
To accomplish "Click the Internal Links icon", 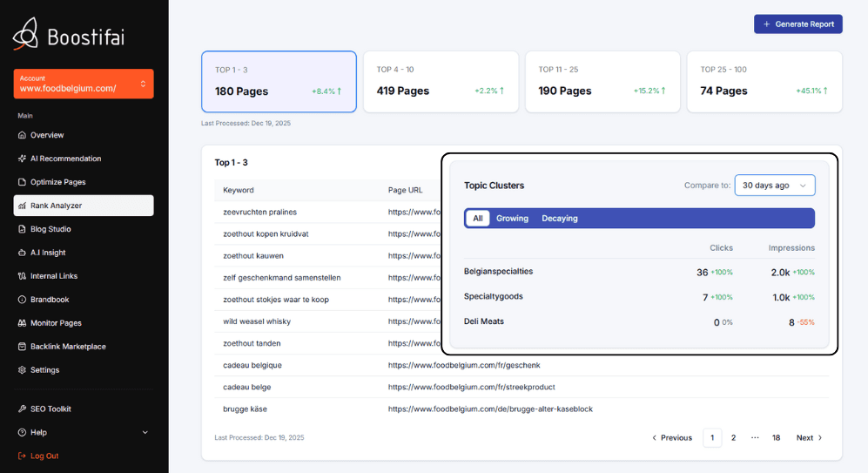I will 22,276.
